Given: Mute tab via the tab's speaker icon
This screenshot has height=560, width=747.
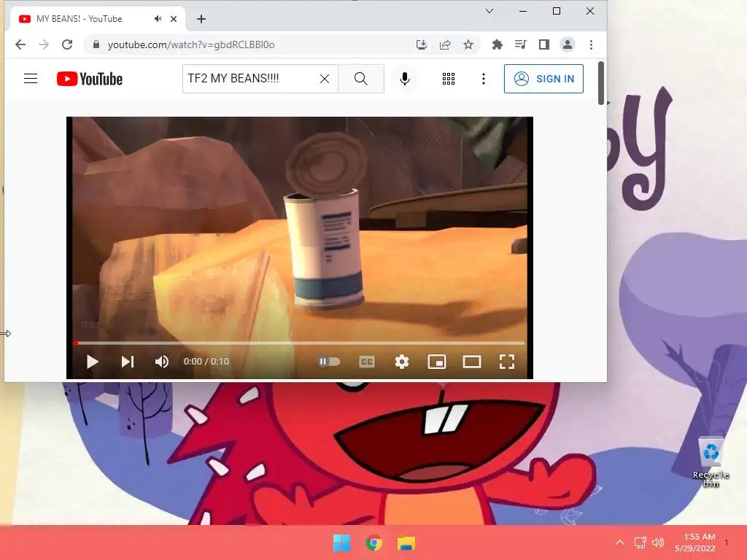Looking at the screenshot, I should [158, 19].
